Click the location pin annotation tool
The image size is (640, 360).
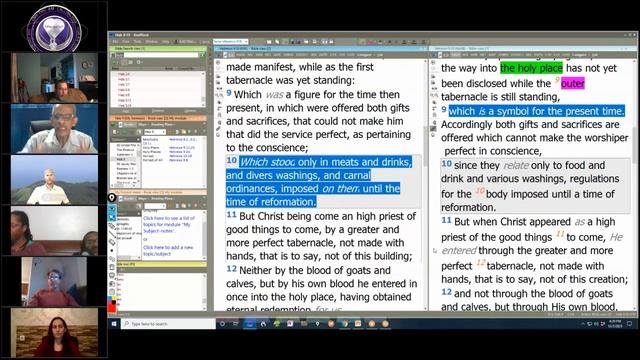point(112,198)
